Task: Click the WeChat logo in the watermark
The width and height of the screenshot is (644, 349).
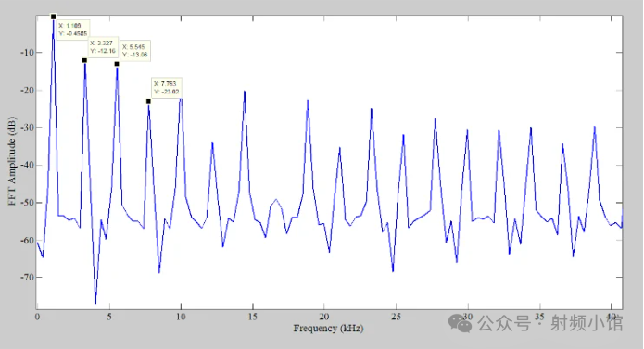Action: click(x=460, y=323)
